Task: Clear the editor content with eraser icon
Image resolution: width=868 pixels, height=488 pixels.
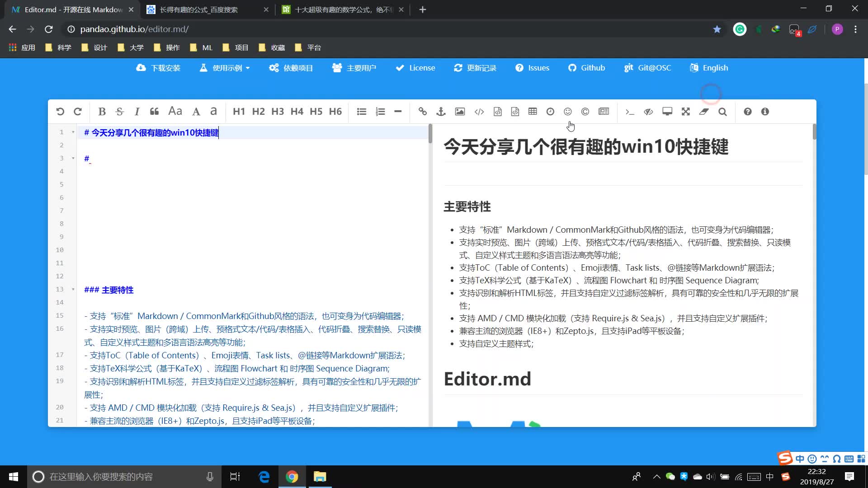Action: pos(704,112)
